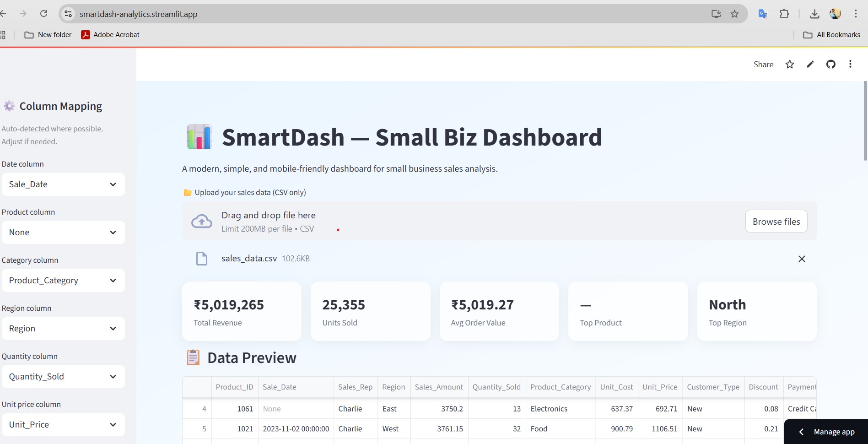Click the cloud upload icon in the drop area
868x444 pixels.
click(201, 221)
